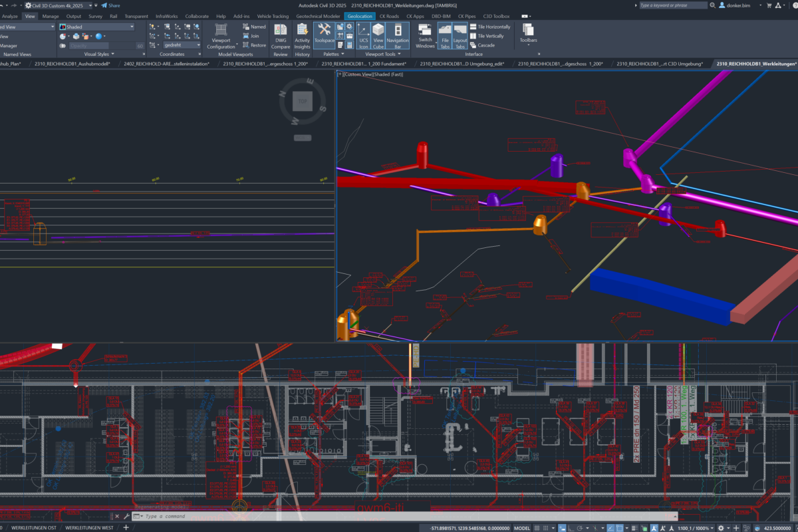The width and height of the screenshot is (798, 532).
Task: Click the ViewCube top face
Action: click(302, 102)
